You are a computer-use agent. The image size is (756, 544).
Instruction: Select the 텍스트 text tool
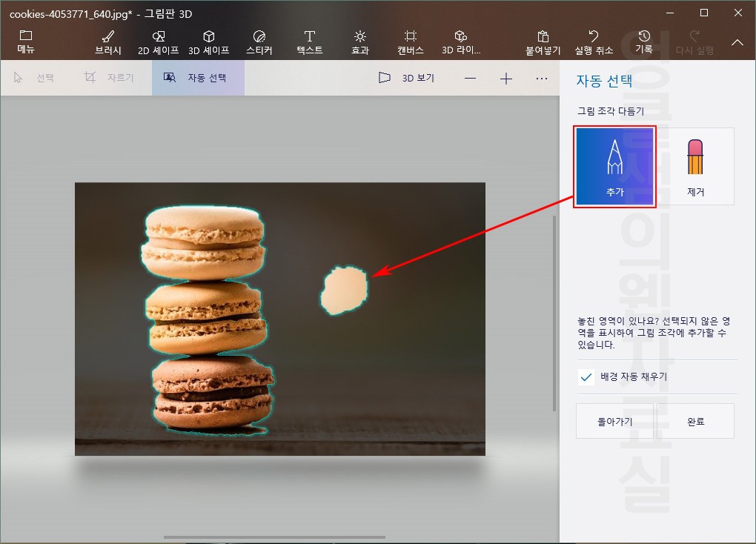pyautogui.click(x=309, y=41)
